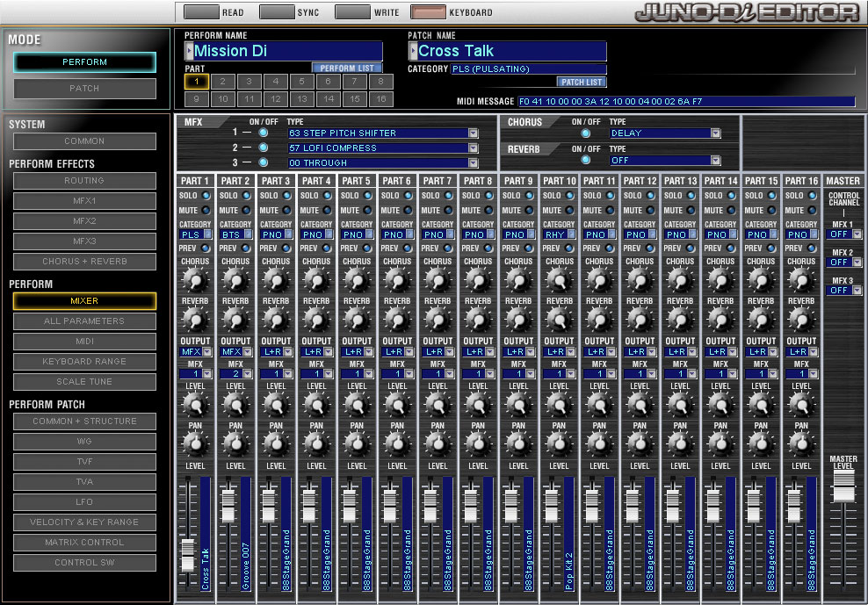Adjust the Part 2 level fader
This screenshot has width=868, height=605.
pyautogui.click(x=228, y=506)
